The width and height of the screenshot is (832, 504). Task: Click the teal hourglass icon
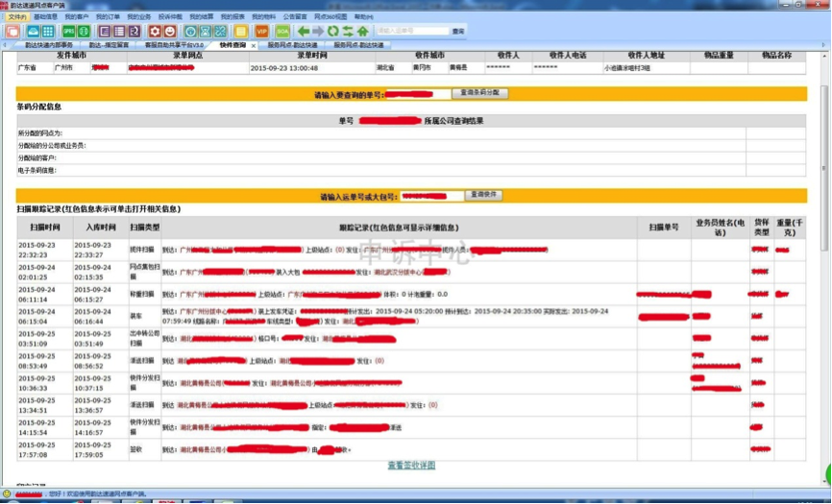tap(205, 32)
